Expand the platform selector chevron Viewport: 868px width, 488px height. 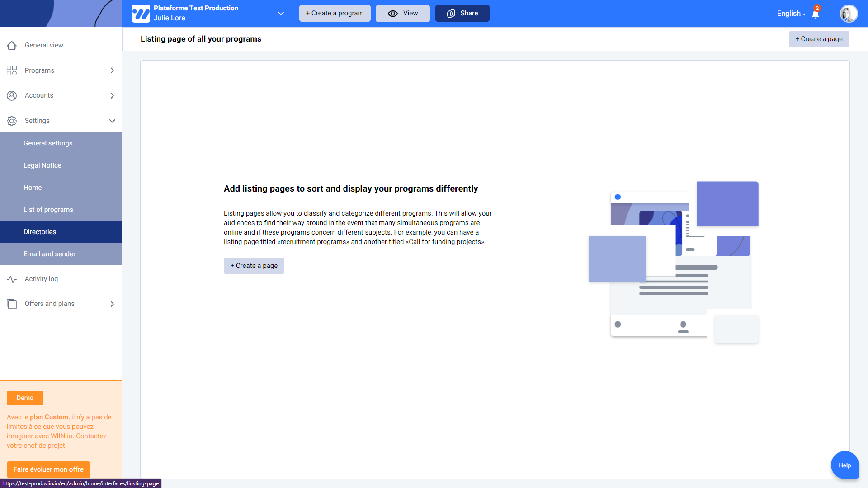(x=281, y=14)
